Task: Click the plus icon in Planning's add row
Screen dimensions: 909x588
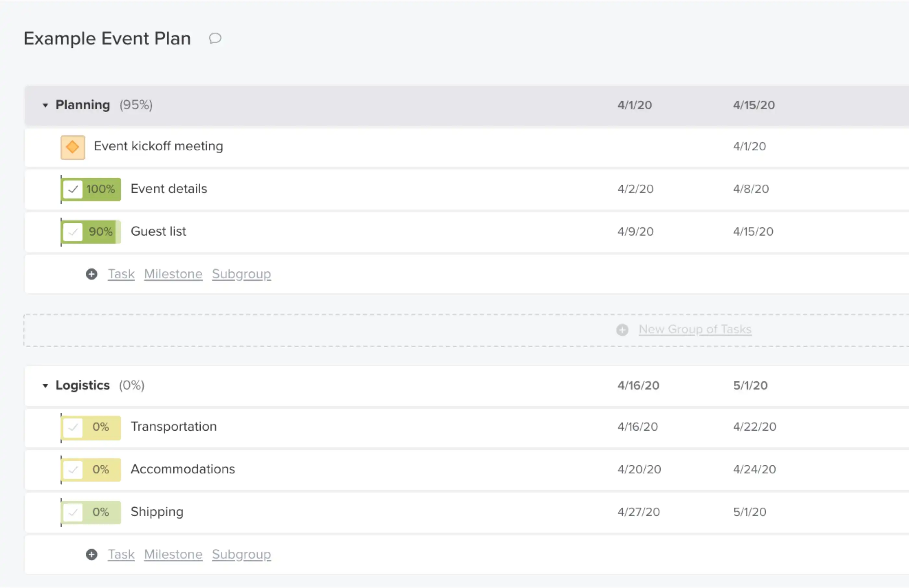Action: (91, 274)
